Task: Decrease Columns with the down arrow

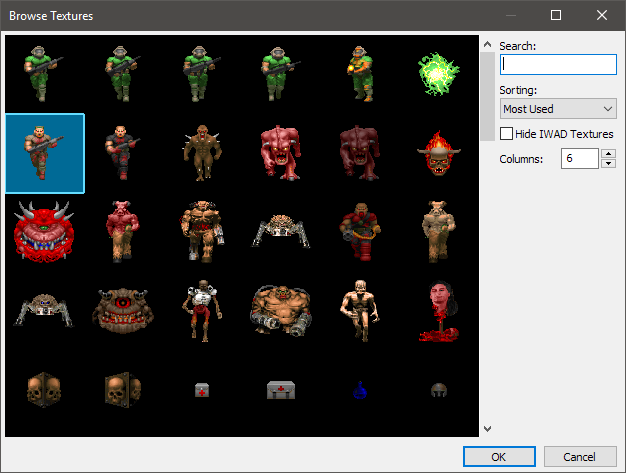Action: point(608,164)
